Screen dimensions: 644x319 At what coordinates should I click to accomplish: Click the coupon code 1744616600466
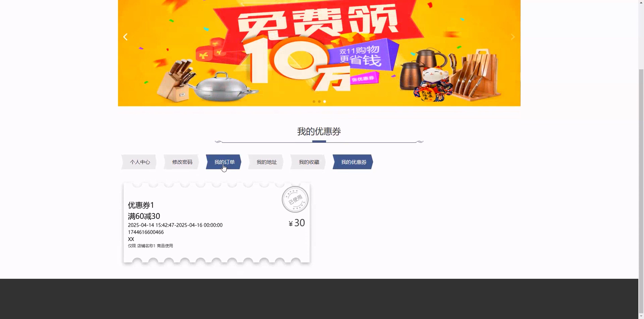146,232
